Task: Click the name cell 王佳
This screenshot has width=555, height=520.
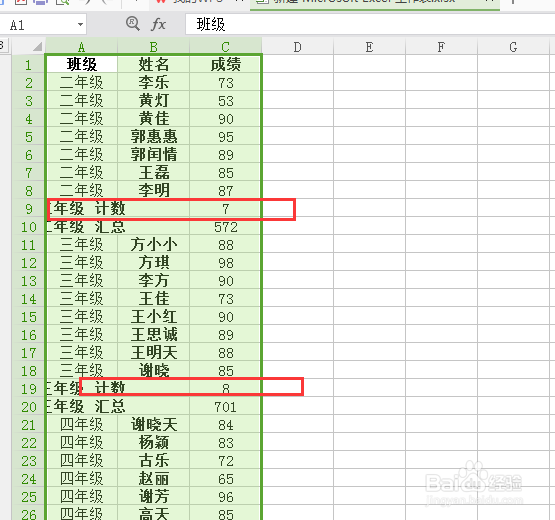Action: click(x=153, y=299)
